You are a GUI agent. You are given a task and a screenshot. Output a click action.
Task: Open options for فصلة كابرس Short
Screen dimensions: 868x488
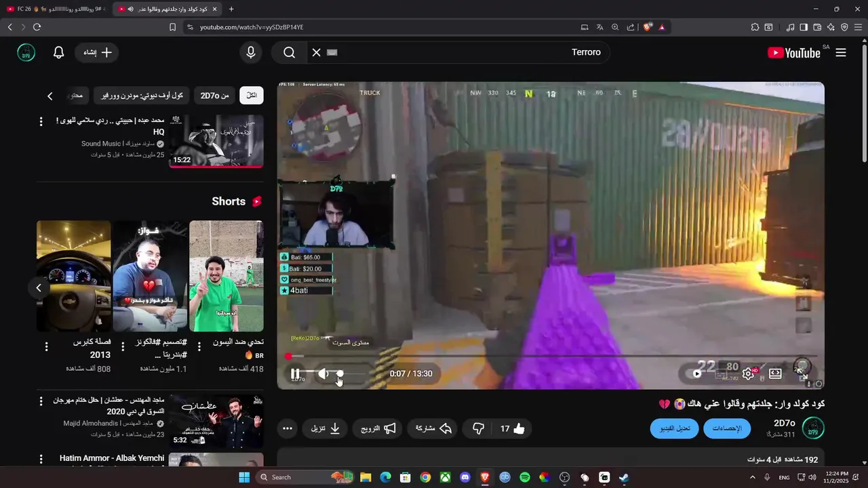tap(46, 346)
